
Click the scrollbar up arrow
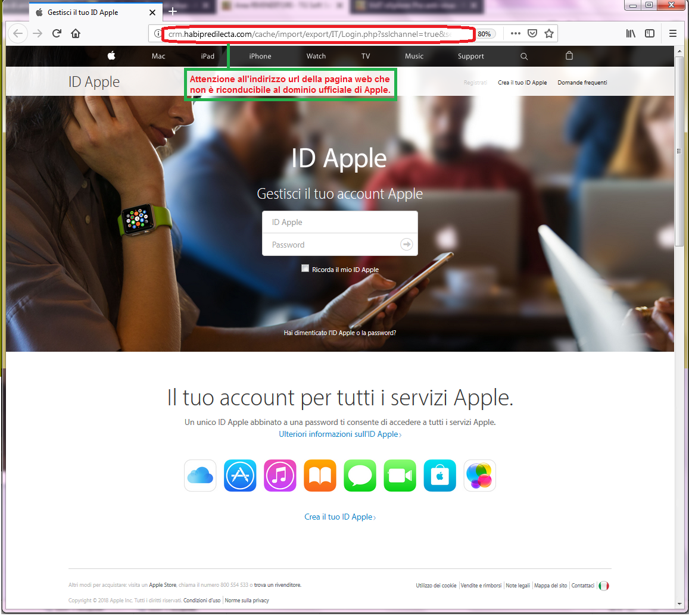(x=679, y=51)
